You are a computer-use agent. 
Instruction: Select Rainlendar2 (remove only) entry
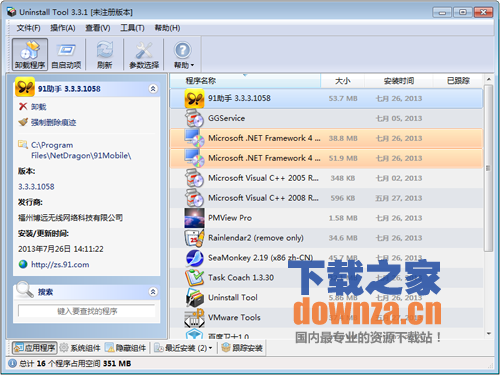[256, 238]
